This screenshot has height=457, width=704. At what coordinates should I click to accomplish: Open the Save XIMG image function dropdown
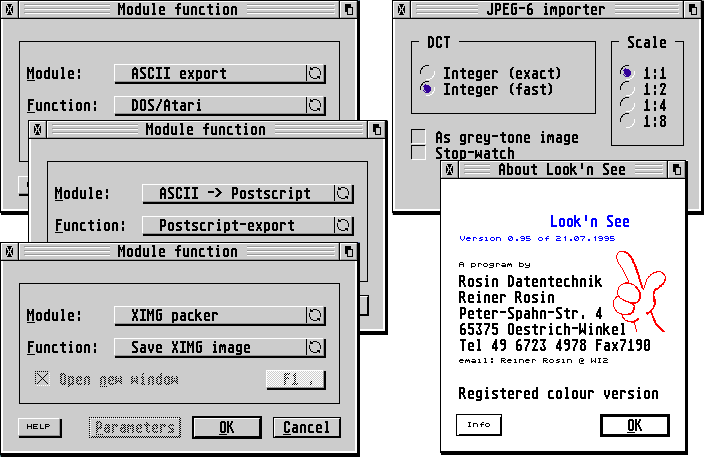click(x=220, y=347)
